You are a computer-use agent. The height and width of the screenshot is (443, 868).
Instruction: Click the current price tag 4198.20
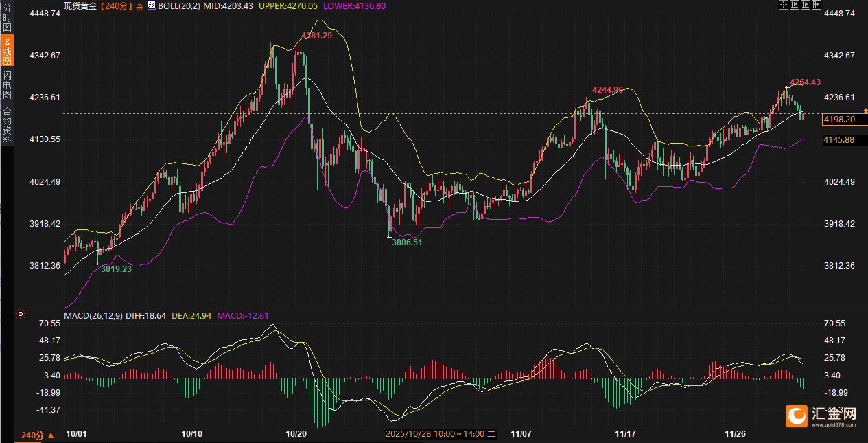tap(838, 120)
